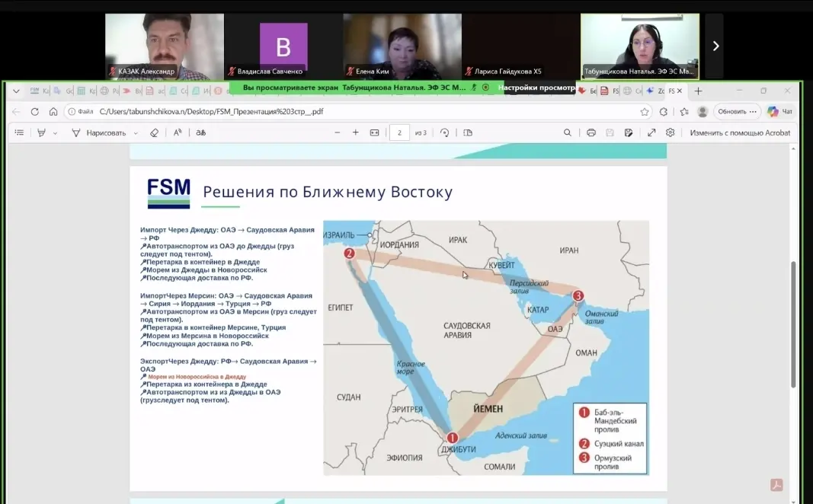Image resolution: width=813 pixels, height=504 pixels.
Task: Click the save as icon
Action: click(629, 132)
